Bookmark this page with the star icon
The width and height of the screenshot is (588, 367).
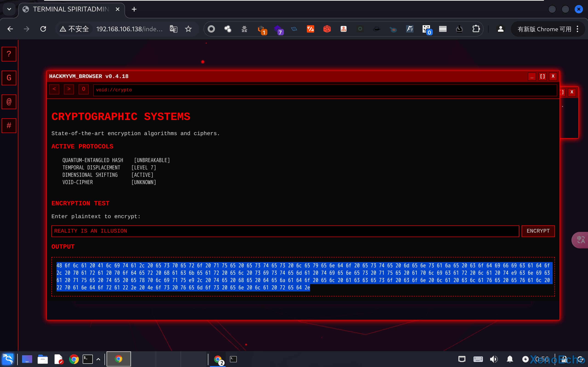pos(188,29)
